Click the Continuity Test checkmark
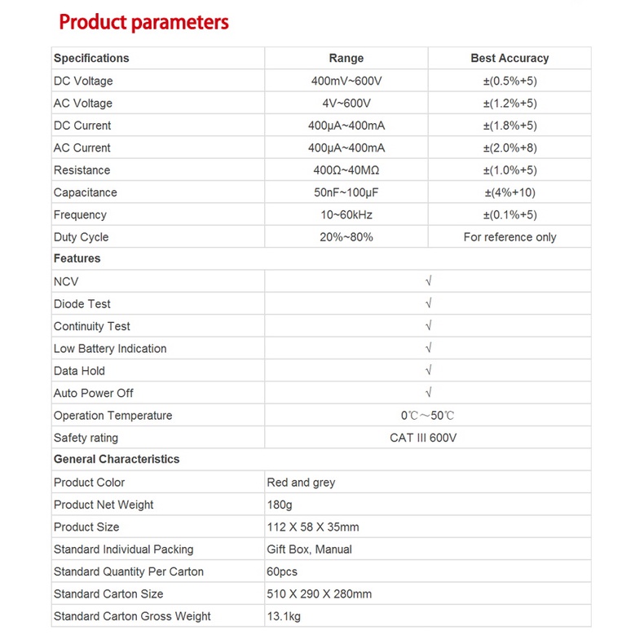Image resolution: width=644 pixels, height=644 pixels. [428, 326]
